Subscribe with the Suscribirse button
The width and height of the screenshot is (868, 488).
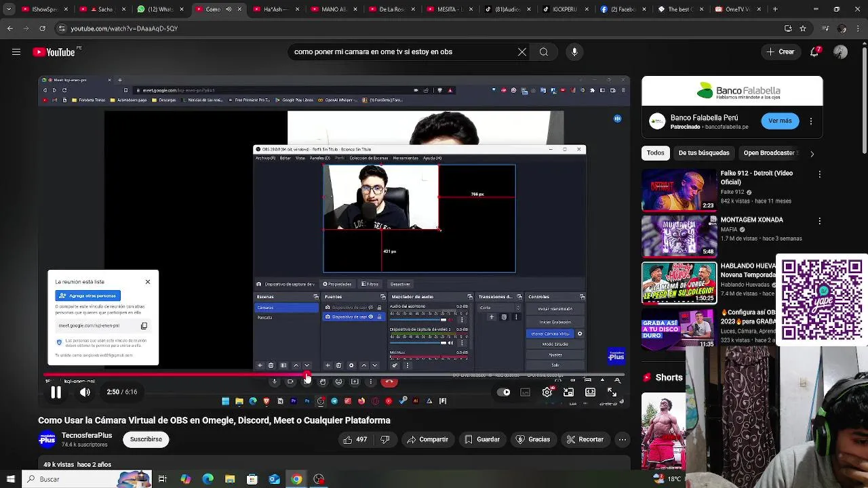click(x=146, y=439)
